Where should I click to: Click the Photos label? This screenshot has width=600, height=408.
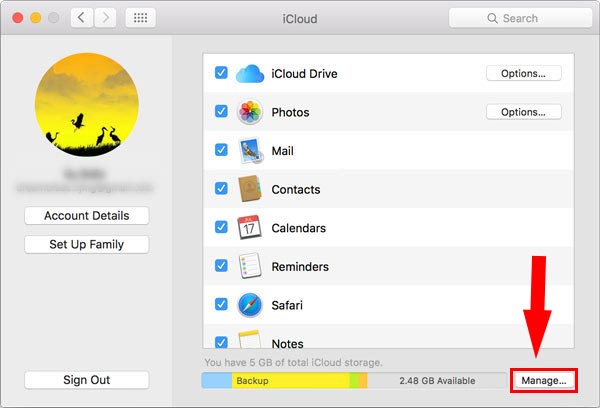[x=290, y=112]
